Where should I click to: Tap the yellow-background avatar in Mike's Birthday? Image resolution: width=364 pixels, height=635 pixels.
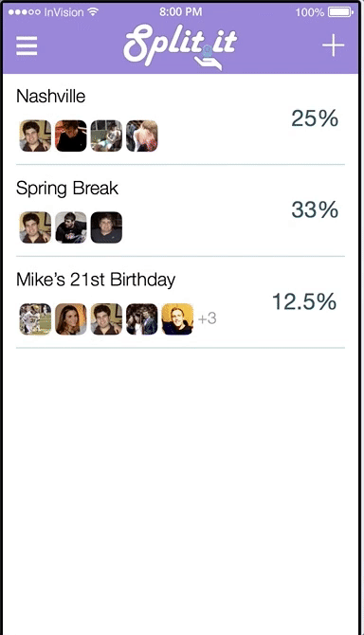pos(177,319)
